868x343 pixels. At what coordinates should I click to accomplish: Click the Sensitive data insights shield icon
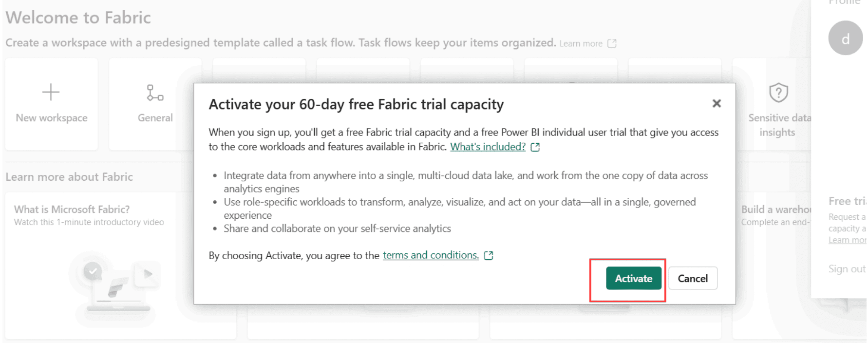tap(778, 93)
